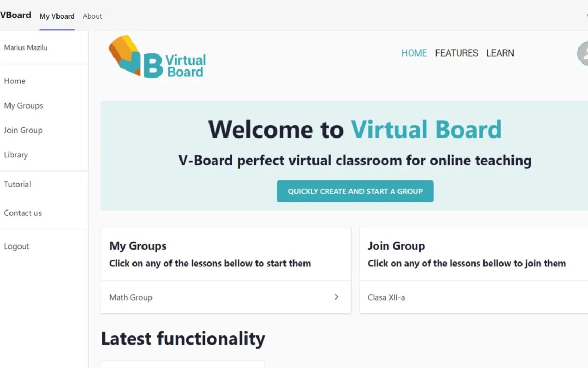Click Quickly Create and Start a Group button

[355, 191]
